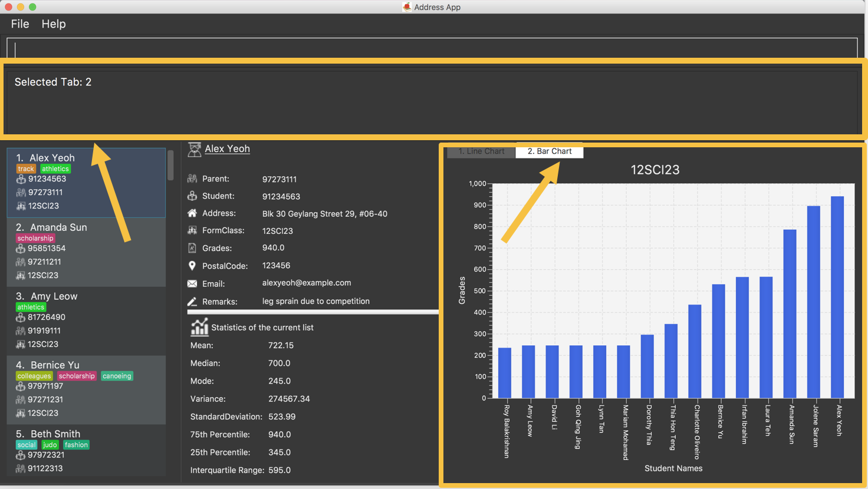Click student icon beside 81726490
The image size is (868, 489).
coord(21,318)
